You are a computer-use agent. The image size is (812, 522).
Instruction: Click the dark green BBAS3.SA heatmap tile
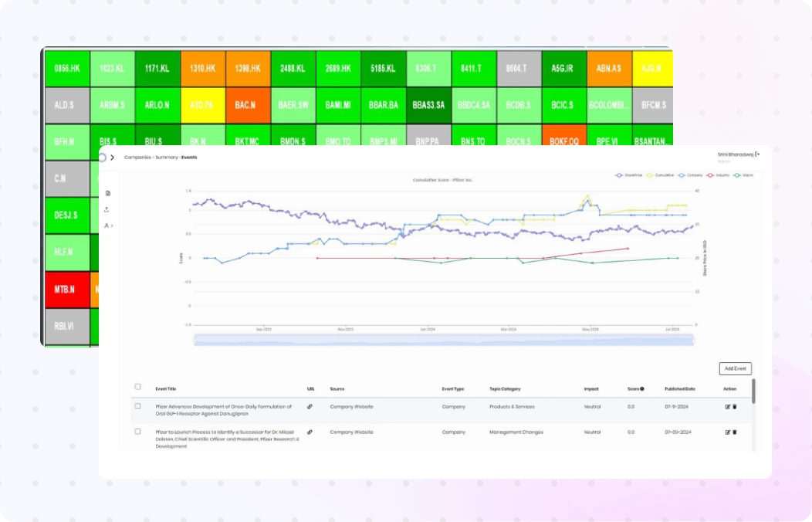coord(428,105)
